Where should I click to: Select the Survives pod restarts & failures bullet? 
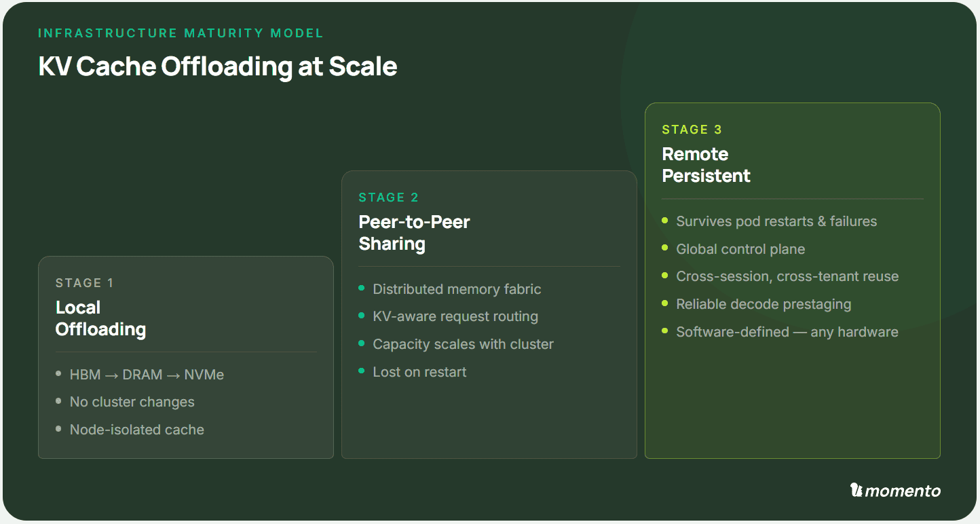pyautogui.click(x=776, y=221)
